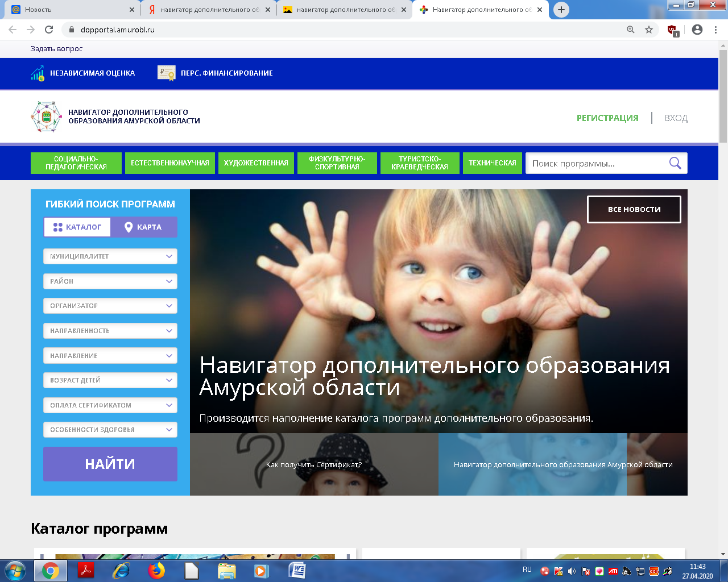Viewport: 728px width, 582px height.
Task: Select the Физкультурно-спортивная category
Action: click(337, 163)
